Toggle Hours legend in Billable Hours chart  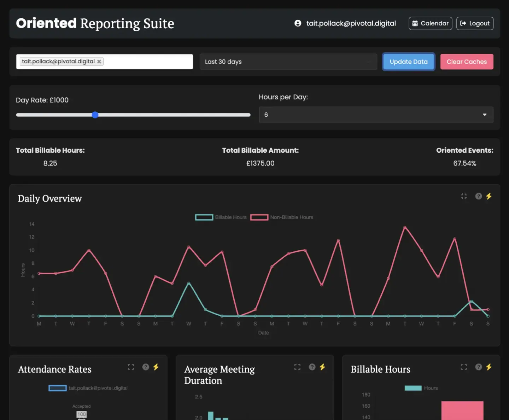click(421, 388)
